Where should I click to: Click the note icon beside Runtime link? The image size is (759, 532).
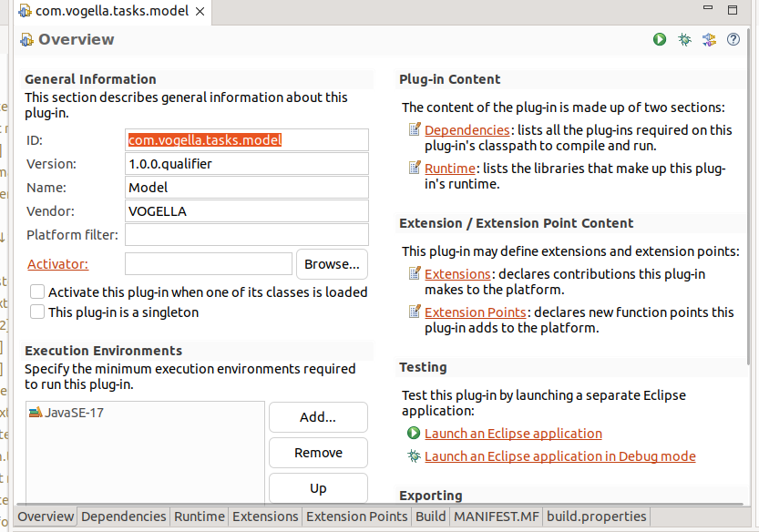coord(415,168)
